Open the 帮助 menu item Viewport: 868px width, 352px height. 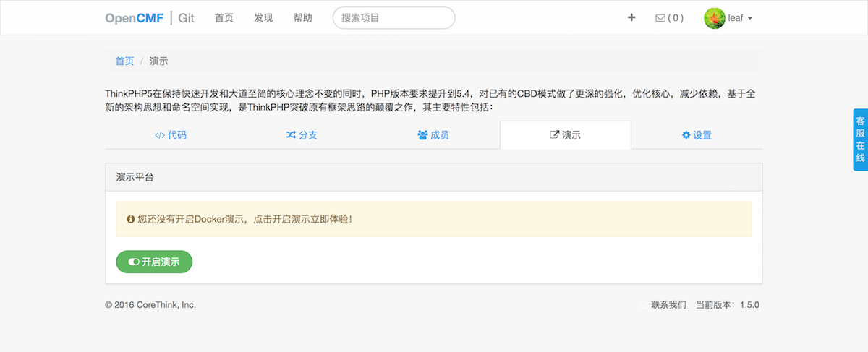point(303,18)
